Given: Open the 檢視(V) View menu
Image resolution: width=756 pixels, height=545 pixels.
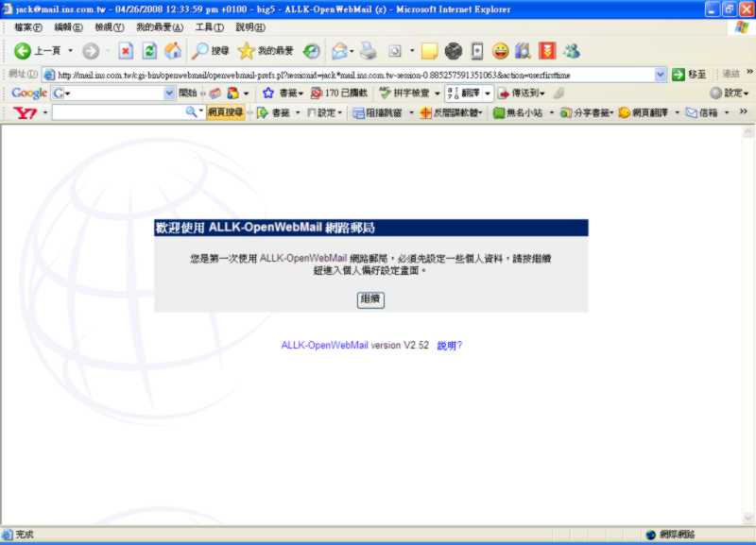Looking at the screenshot, I should click(110, 27).
